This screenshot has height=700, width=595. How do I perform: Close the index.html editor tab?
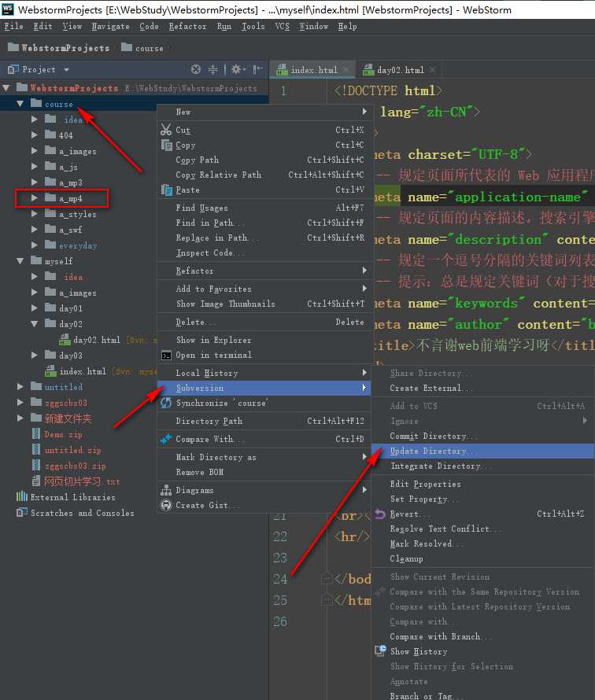346,70
